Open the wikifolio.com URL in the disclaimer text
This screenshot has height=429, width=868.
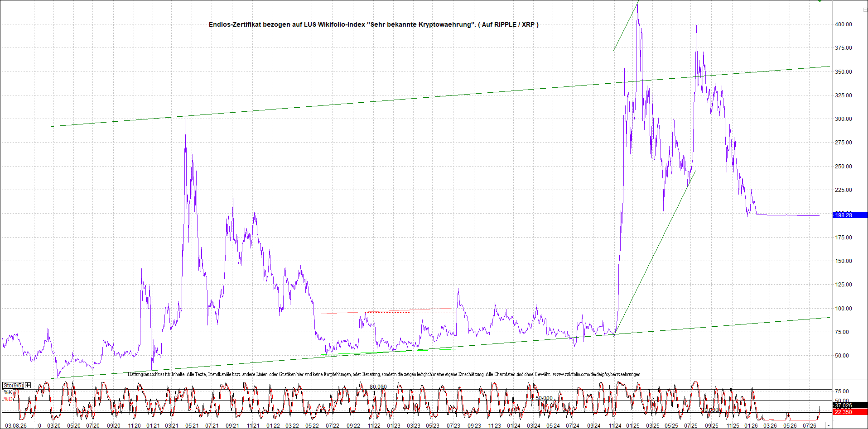(596, 374)
